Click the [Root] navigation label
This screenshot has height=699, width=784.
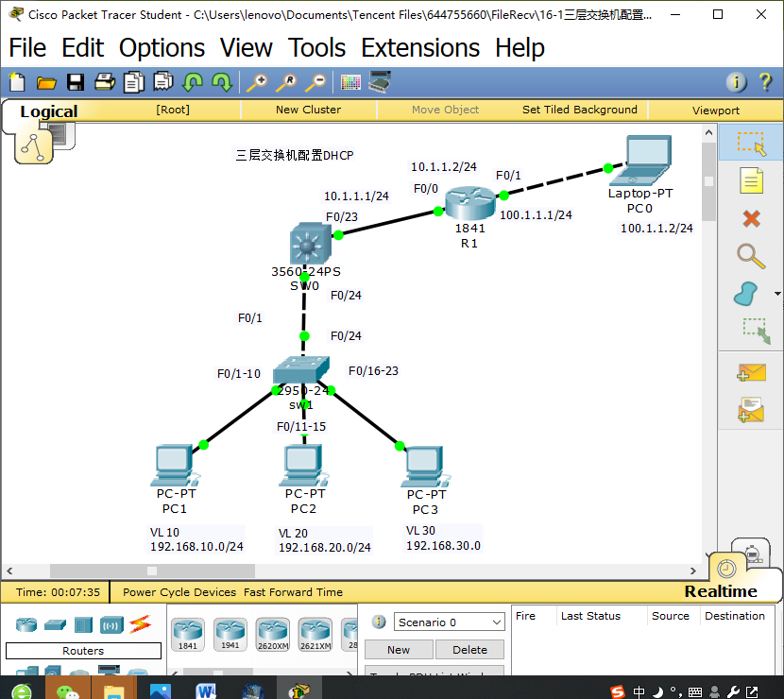(x=173, y=110)
